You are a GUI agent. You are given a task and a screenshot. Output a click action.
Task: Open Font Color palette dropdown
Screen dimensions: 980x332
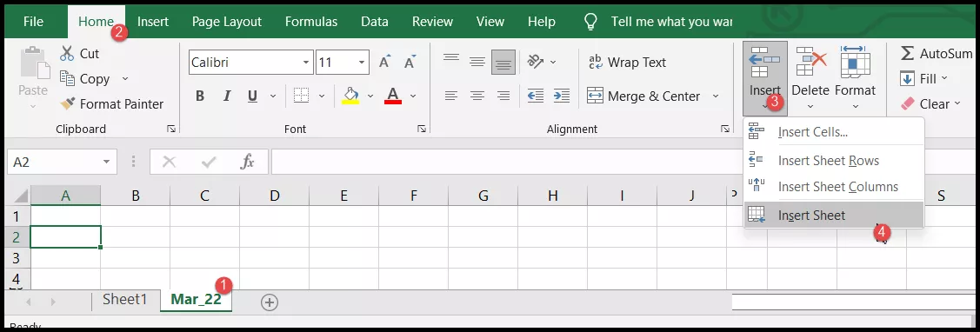coord(413,96)
